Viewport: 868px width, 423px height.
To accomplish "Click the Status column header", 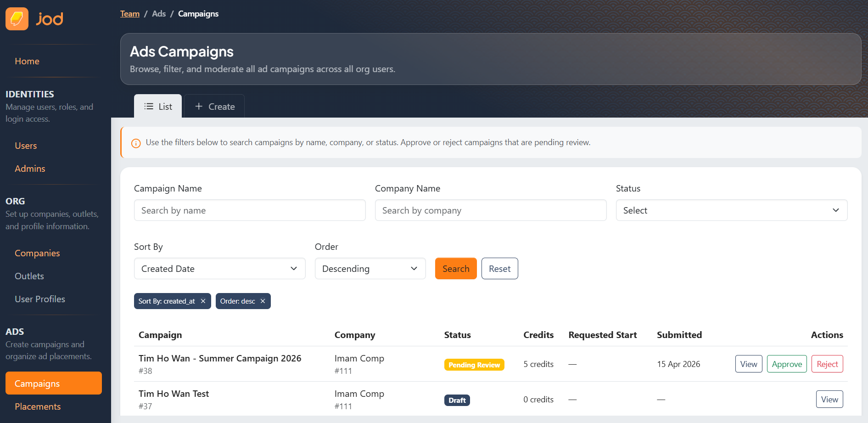I will [458, 335].
